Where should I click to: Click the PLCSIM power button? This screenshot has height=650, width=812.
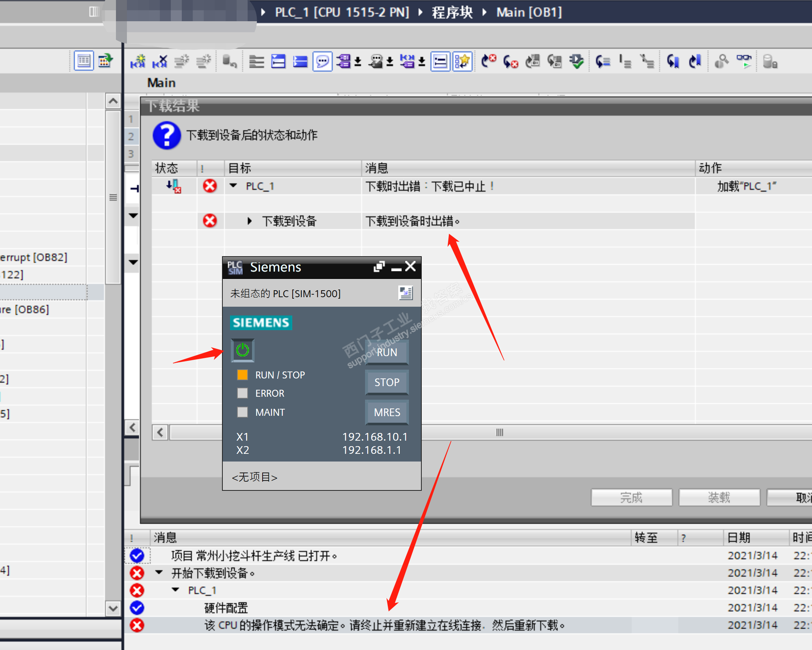pos(243,350)
